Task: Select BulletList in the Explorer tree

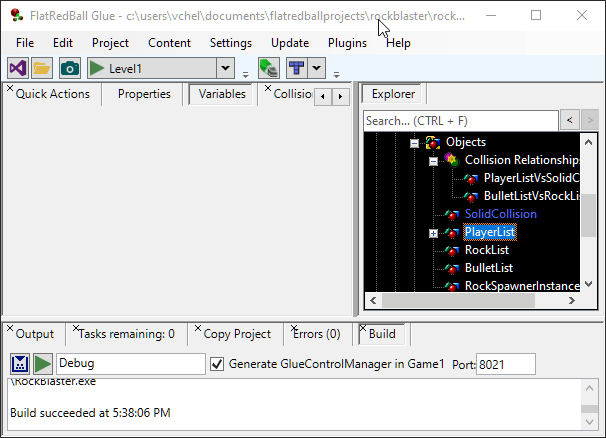Action: [x=488, y=268]
